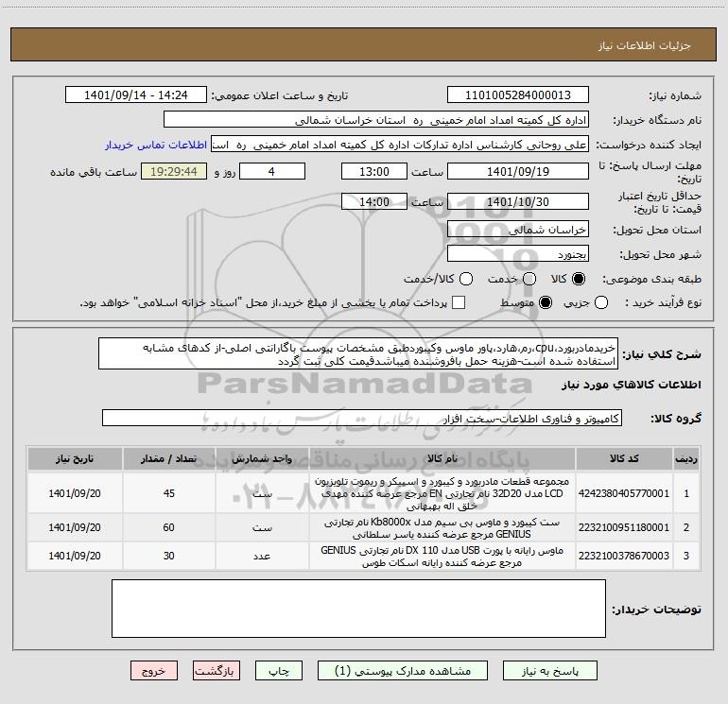This screenshot has height=704, width=728.
Task: Click product code 4242380405770001
Action: coord(624,493)
